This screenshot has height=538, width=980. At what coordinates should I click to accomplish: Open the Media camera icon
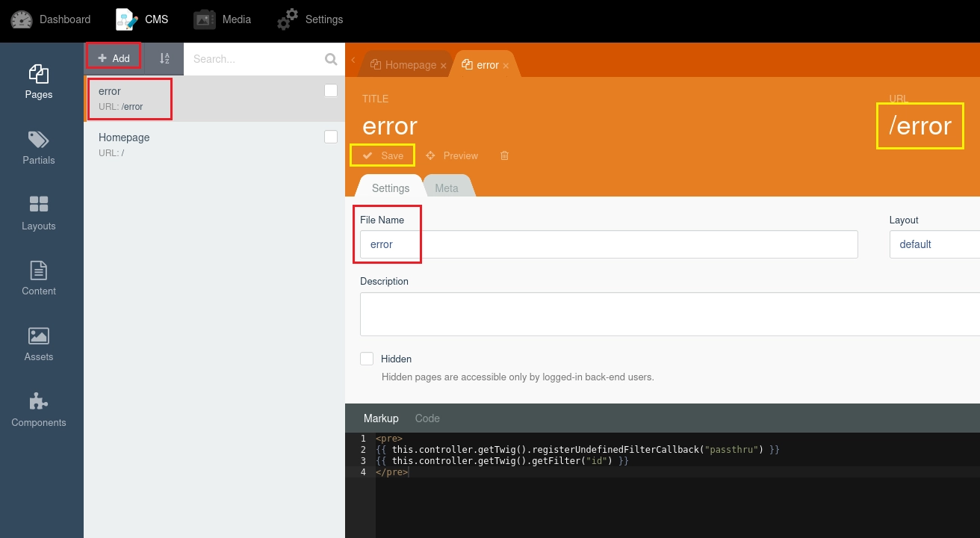tap(205, 19)
